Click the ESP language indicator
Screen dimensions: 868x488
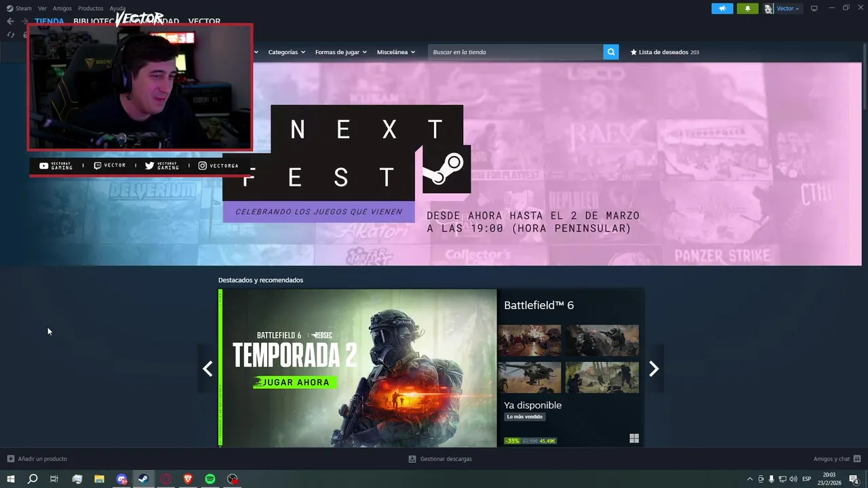[x=807, y=479]
